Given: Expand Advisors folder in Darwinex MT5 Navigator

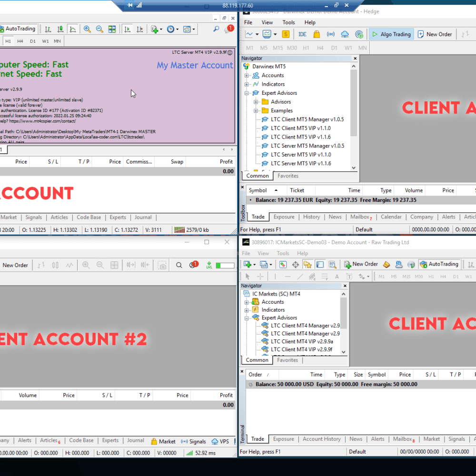Looking at the screenshot, I should (256, 102).
